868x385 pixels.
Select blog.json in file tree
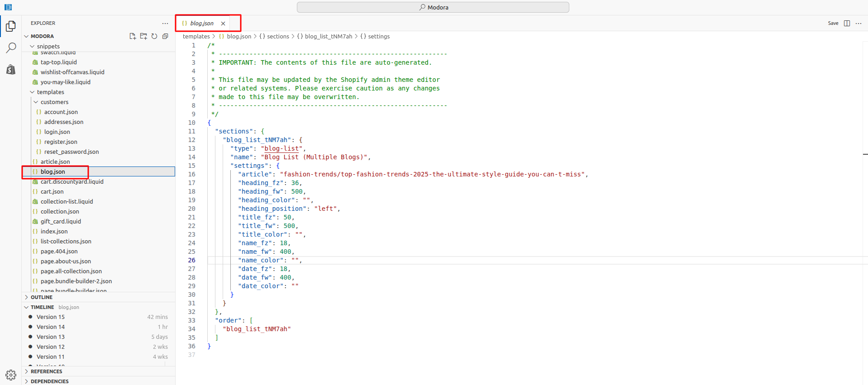(x=98, y=171)
